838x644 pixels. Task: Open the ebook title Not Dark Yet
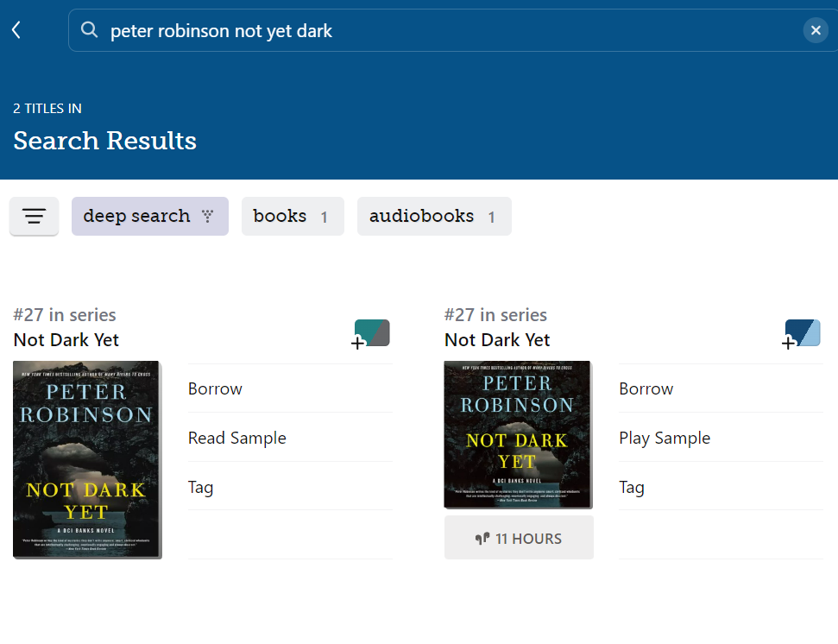tap(66, 339)
